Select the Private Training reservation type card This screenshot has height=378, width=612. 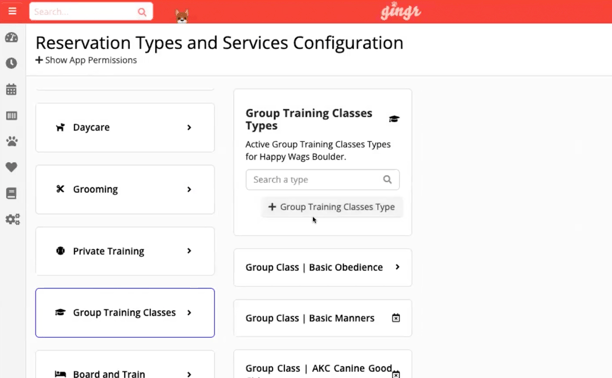click(x=125, y=251)
